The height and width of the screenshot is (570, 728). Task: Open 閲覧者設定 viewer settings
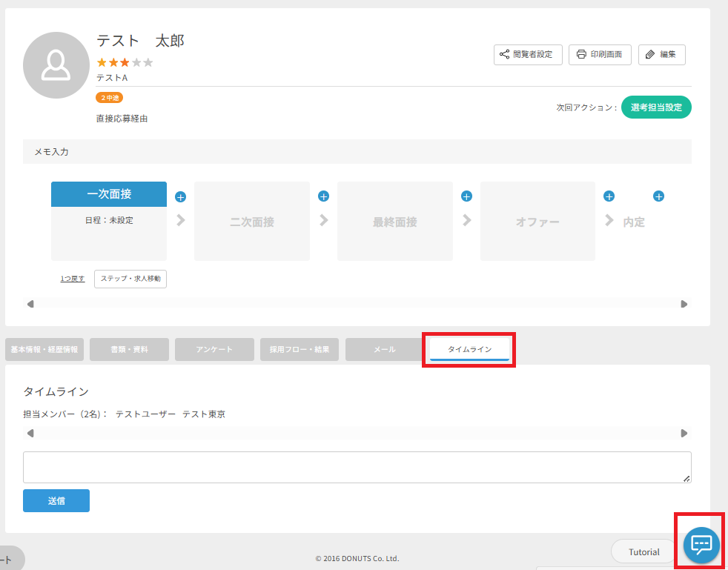(528, 55)
